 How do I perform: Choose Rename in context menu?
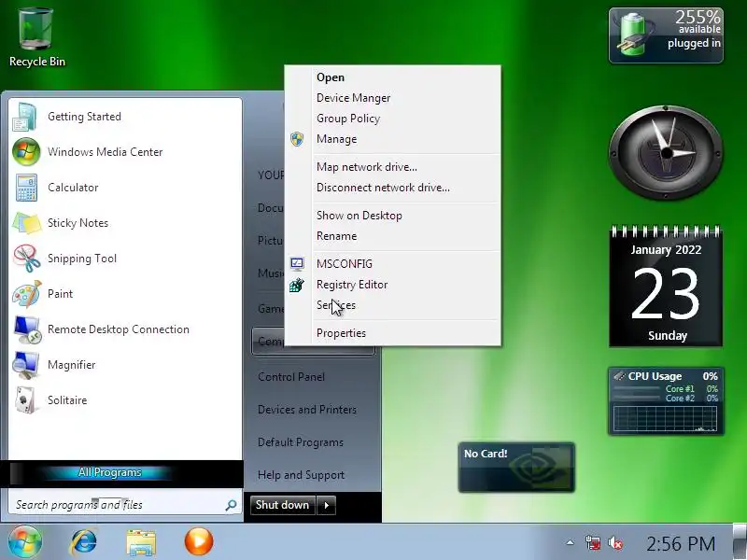point(392,236)
